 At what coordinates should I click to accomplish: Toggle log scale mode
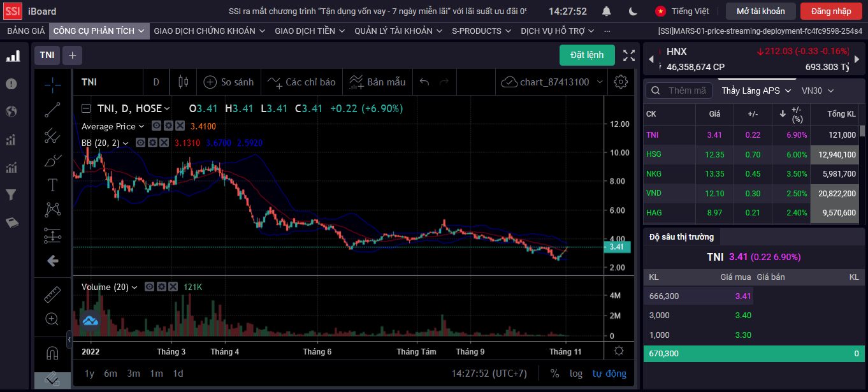576,374
